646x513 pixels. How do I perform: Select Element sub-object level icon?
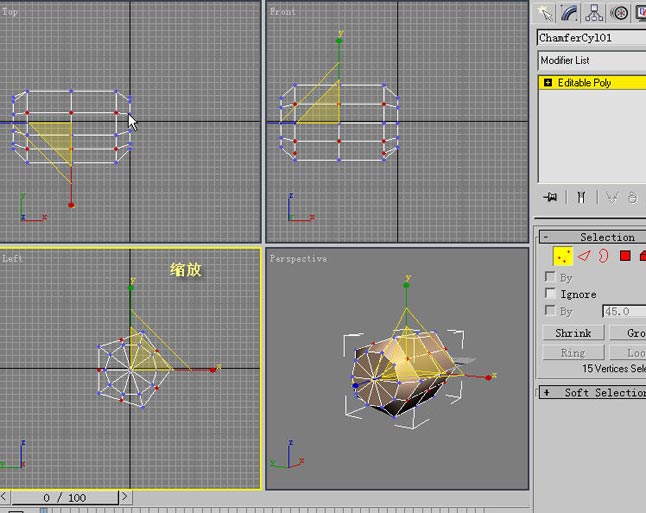(643, 256)
